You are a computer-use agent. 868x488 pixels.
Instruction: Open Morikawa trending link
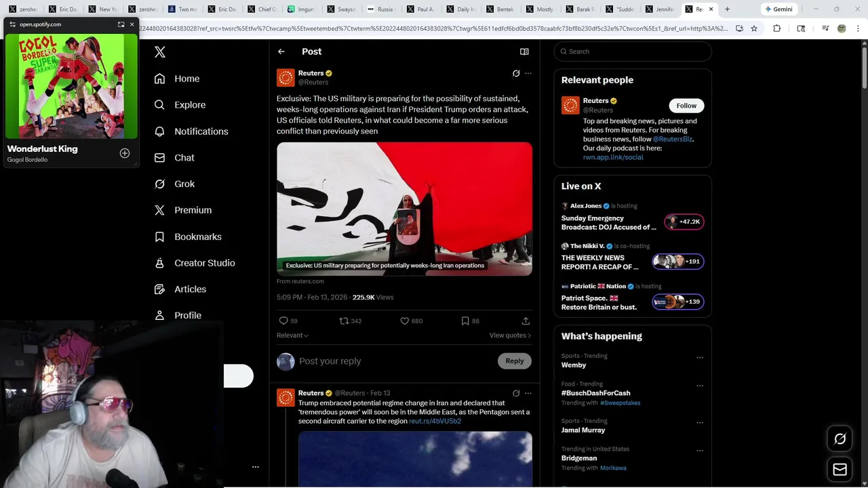613,468
